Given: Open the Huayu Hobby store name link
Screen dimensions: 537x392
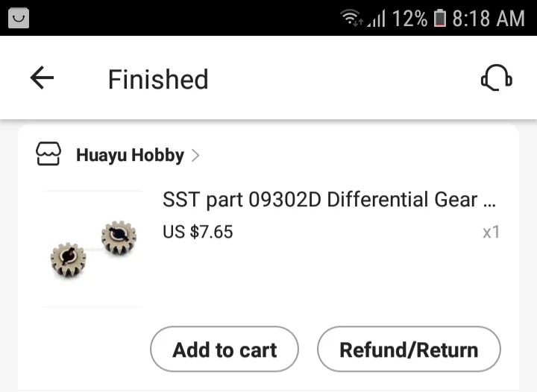Looking at the screenshot, I should pyautogui.click(x=130, y=155).
